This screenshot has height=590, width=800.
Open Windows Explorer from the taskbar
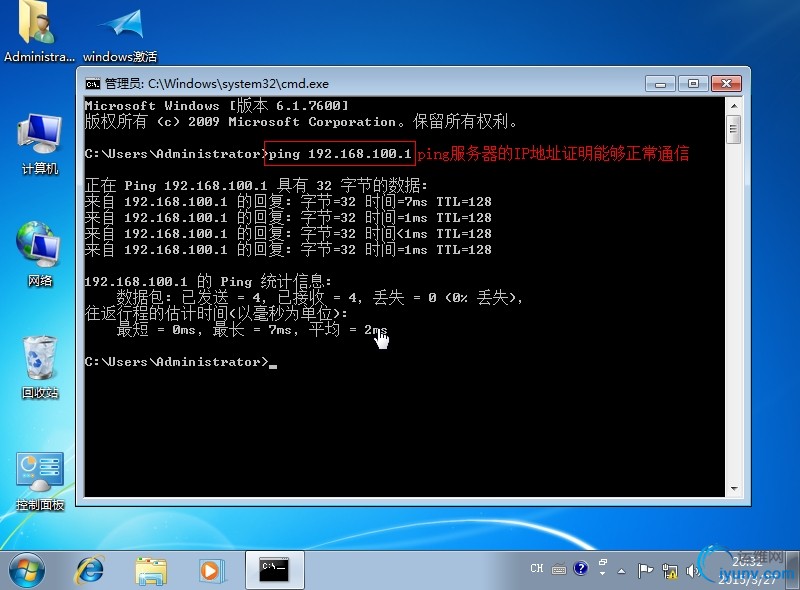click(x=151, y=570)
